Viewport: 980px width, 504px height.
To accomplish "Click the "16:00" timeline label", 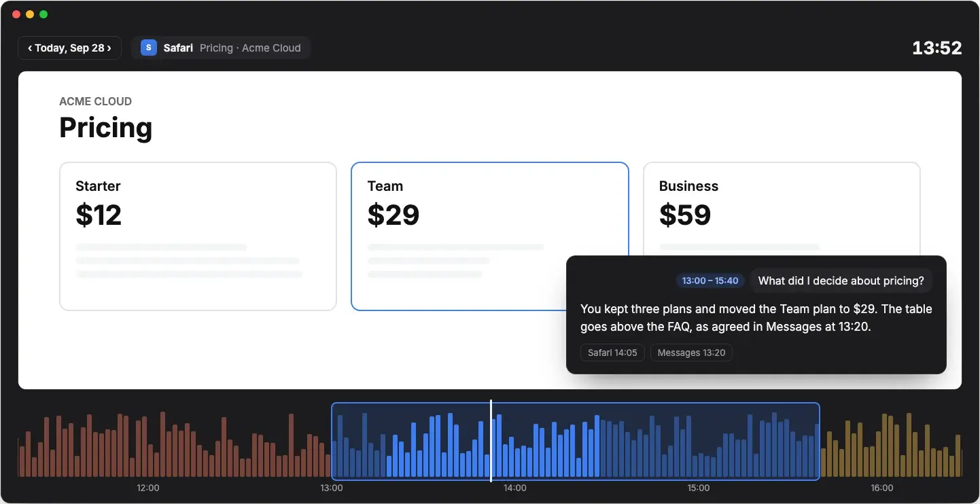I will pos(882,488).
